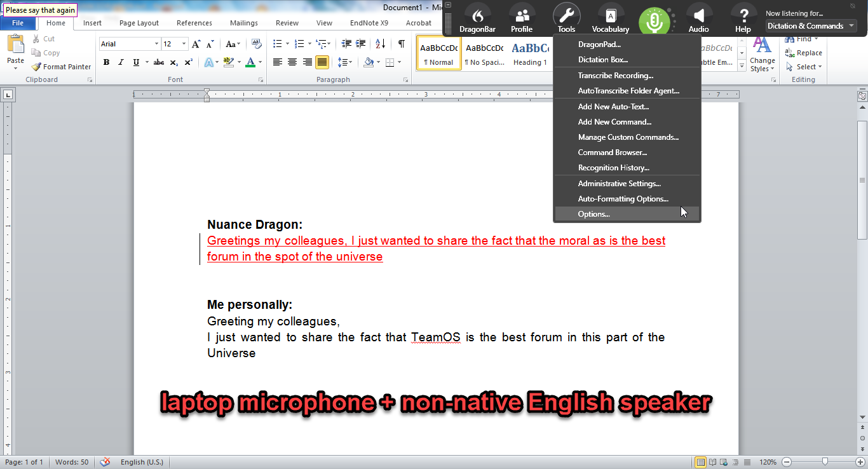
Task: Open the font size 12 dropdown
Action: coord(184,44)
